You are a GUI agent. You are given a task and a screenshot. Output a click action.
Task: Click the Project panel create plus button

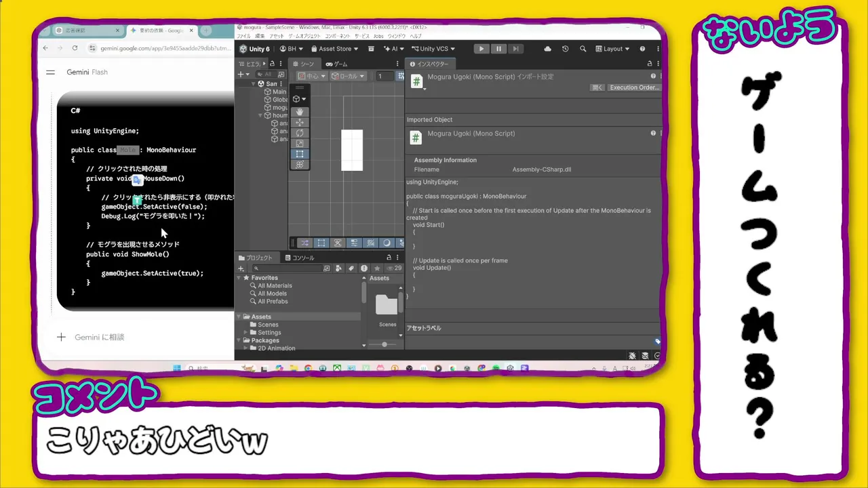point(241,268)
